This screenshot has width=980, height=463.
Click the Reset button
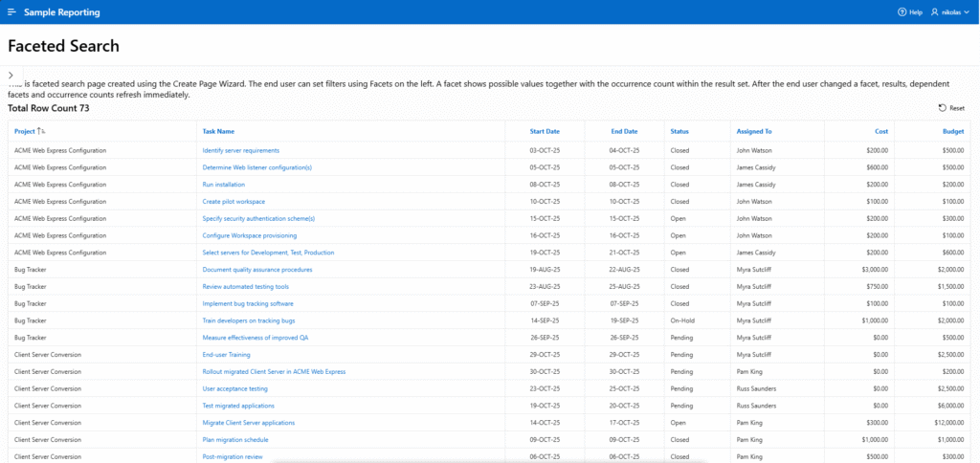point(951,109)
